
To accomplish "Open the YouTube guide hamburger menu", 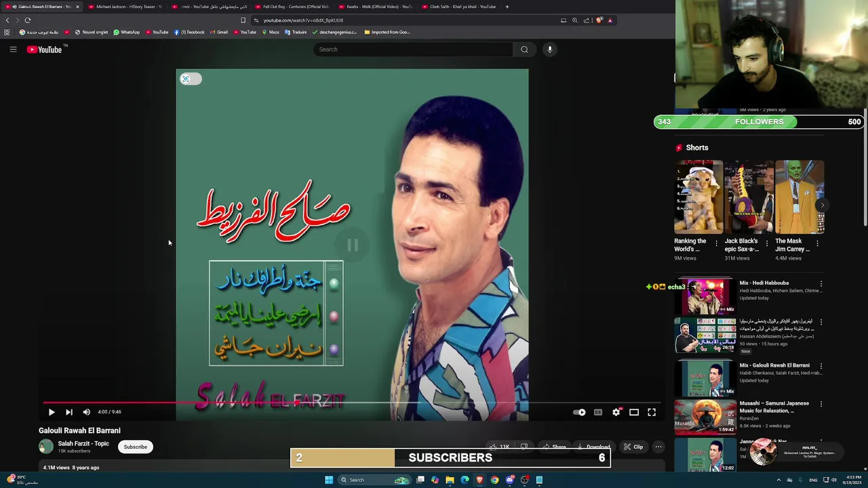I will (13, 49).
